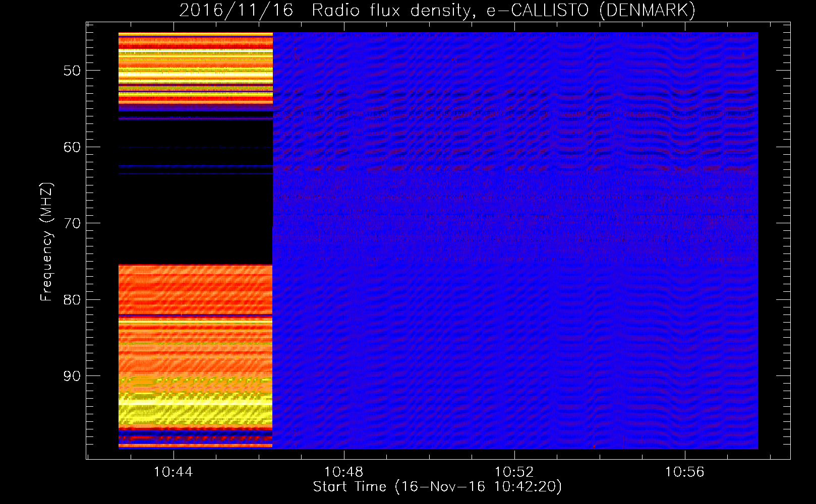Click the 10:52 time tick label
Image resolution: width=816 pixels, height=504 pixels.
coord(514,472)
